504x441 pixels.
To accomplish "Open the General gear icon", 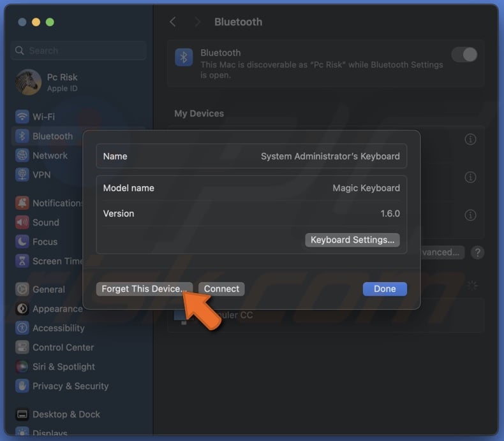I will [x=22, y=289].
